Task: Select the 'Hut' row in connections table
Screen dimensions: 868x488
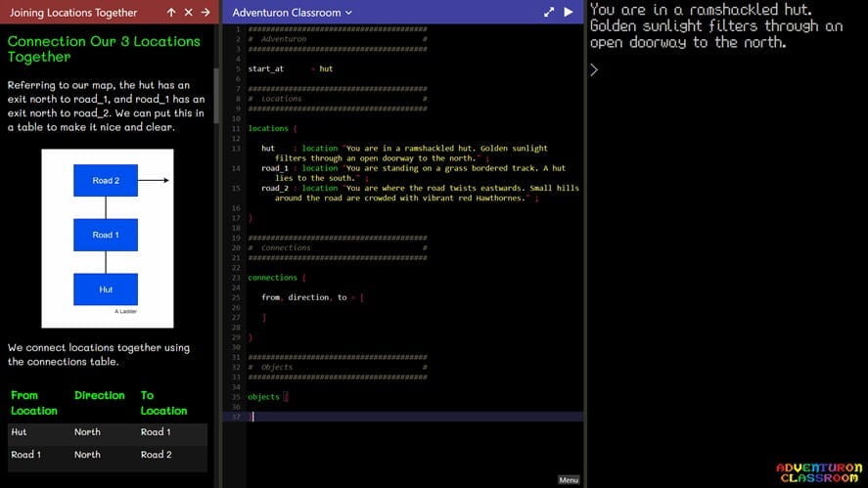Action: tap(107, 432)
